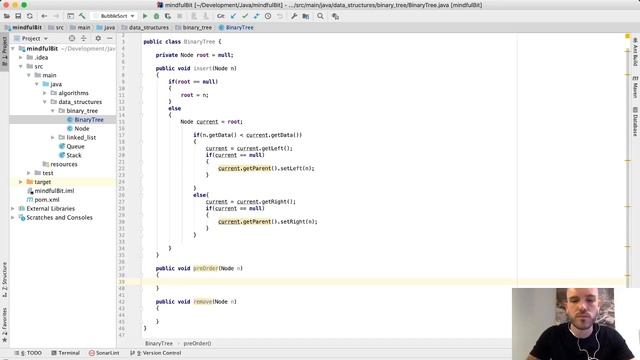Open the Terminal tool window
This screenshot has width=640, height=360.
point(65,353)
